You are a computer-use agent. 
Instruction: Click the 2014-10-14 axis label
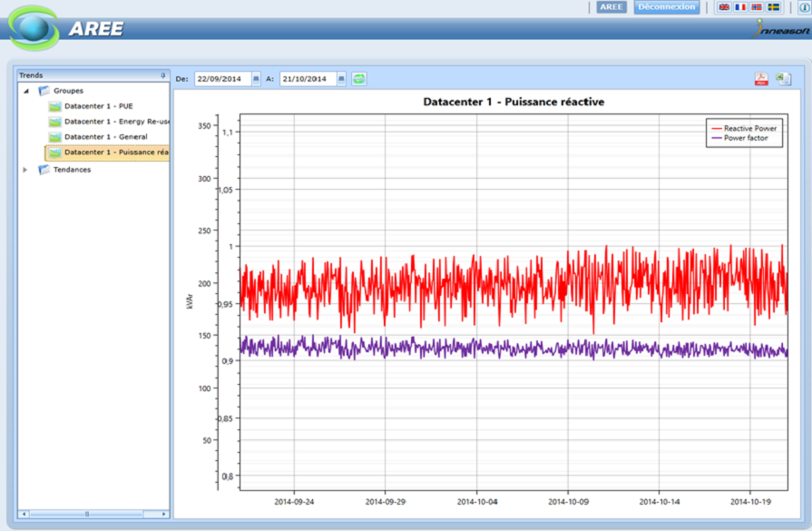[x=660, y=501]
